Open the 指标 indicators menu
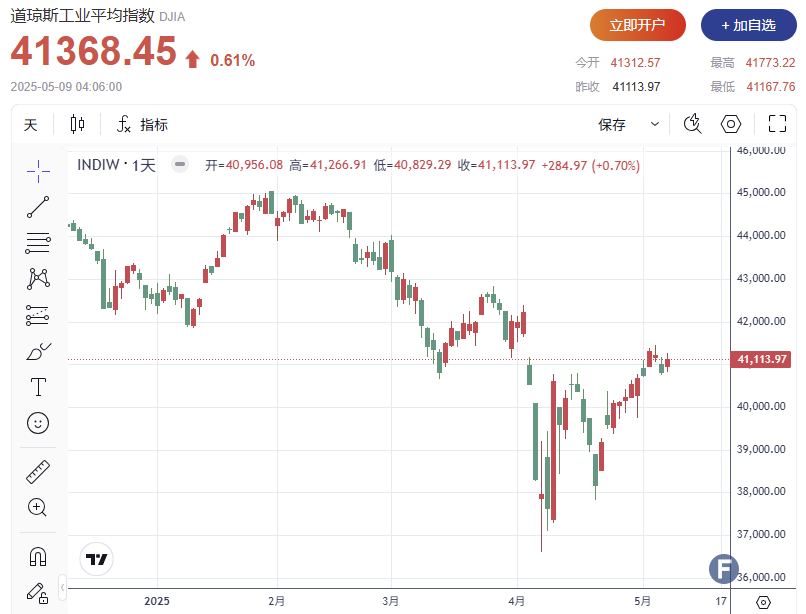This screenshot has height=614, width=806. click(142, 124)
